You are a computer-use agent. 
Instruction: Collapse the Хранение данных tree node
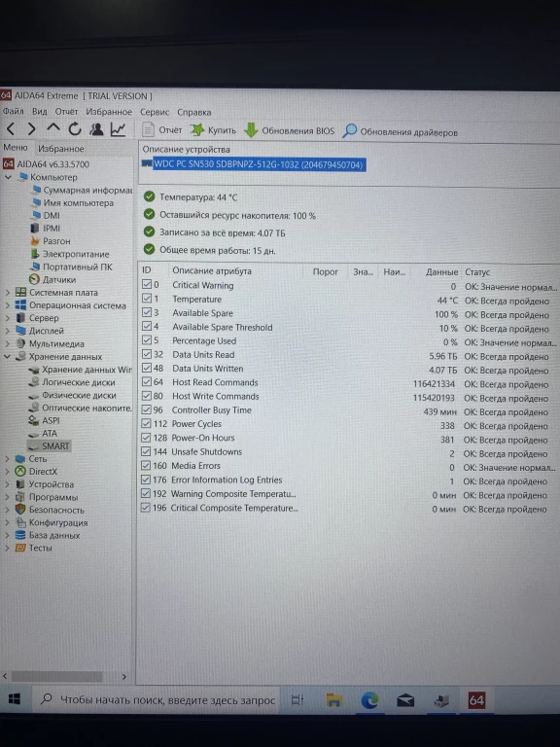(x=7, y=356)
